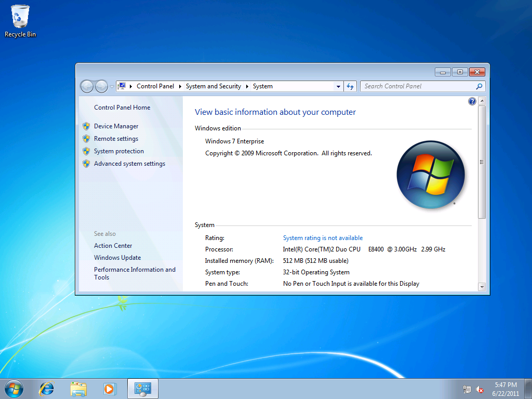
Task: Open Windows Update from See also
Action: click(117, 258)
